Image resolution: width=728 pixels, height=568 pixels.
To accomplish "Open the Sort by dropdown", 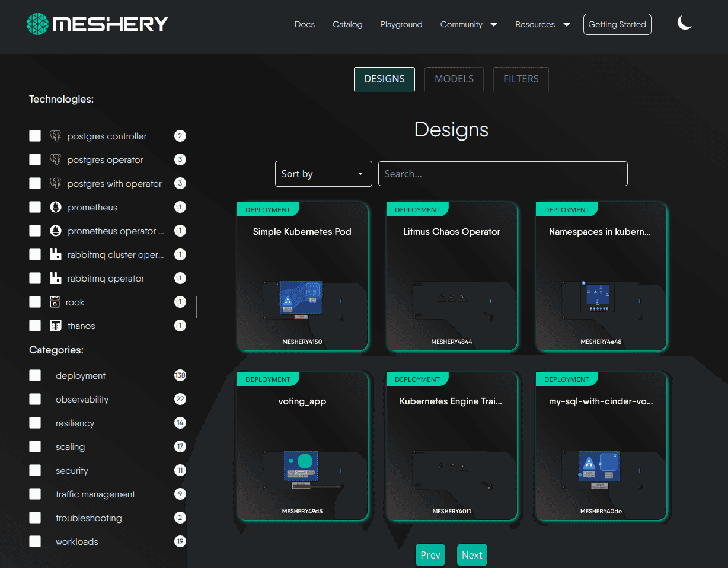I will [324, 174].
